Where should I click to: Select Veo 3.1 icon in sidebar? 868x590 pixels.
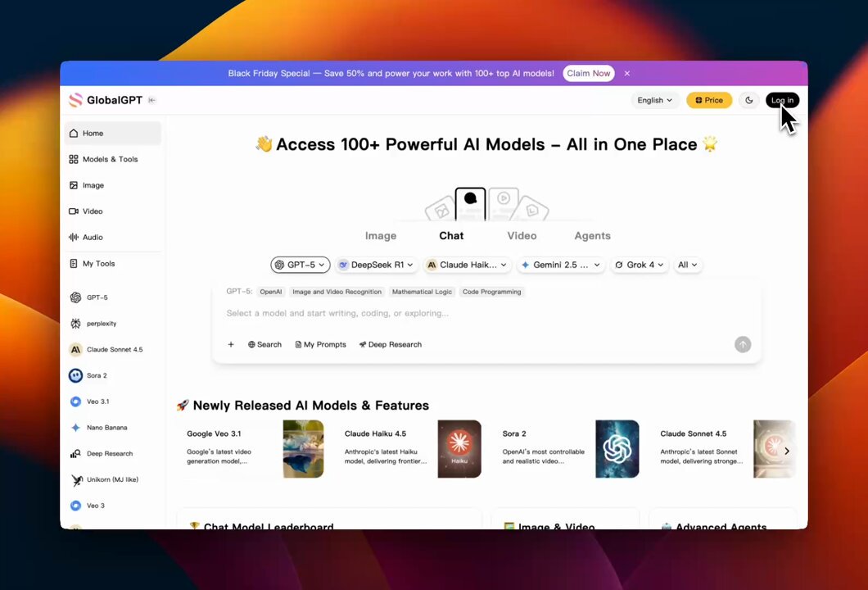(x=76, y=402)
